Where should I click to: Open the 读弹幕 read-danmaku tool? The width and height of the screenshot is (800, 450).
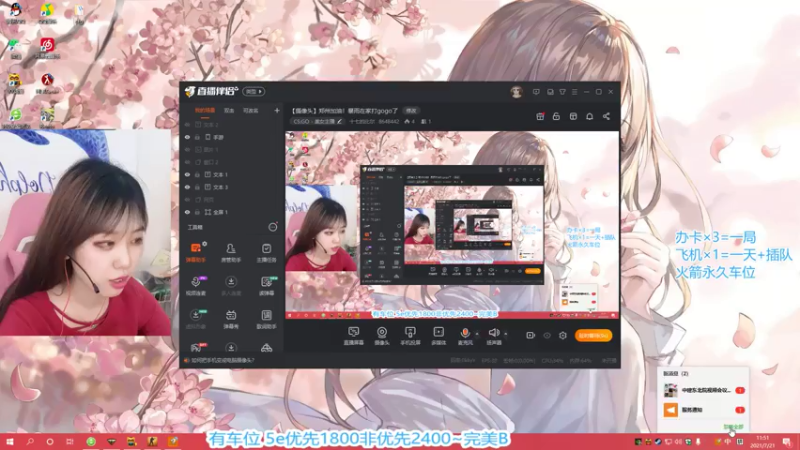266,285
